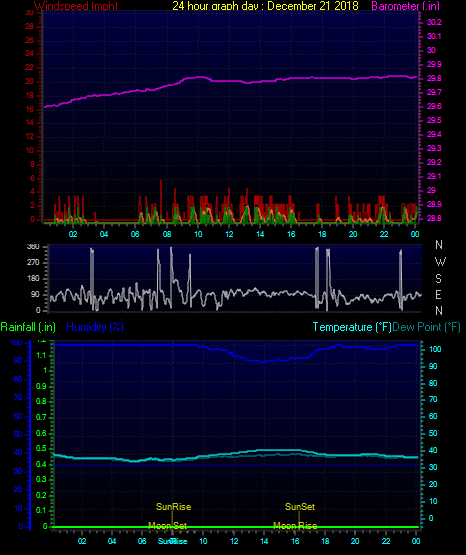Image resolution: width=466 pixels, height=555 pixels.
Task: Click the 14 hour tick on bottom graph
Action: [264, 541]
